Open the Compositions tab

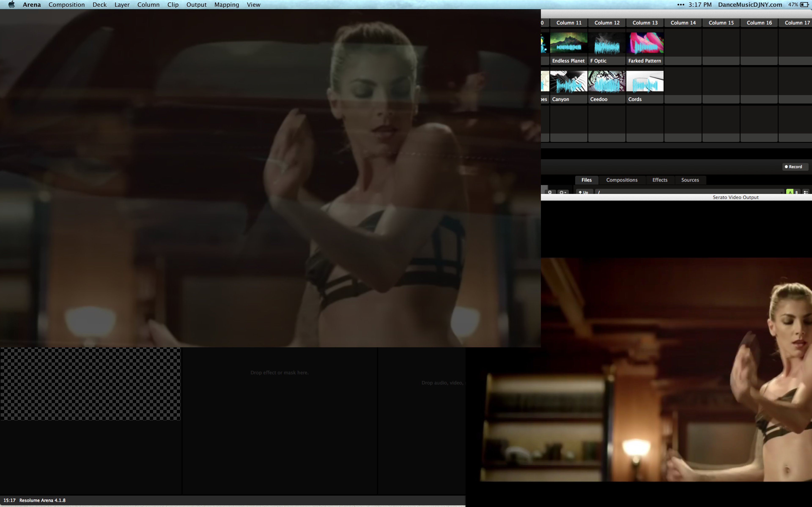pos(621,180)
